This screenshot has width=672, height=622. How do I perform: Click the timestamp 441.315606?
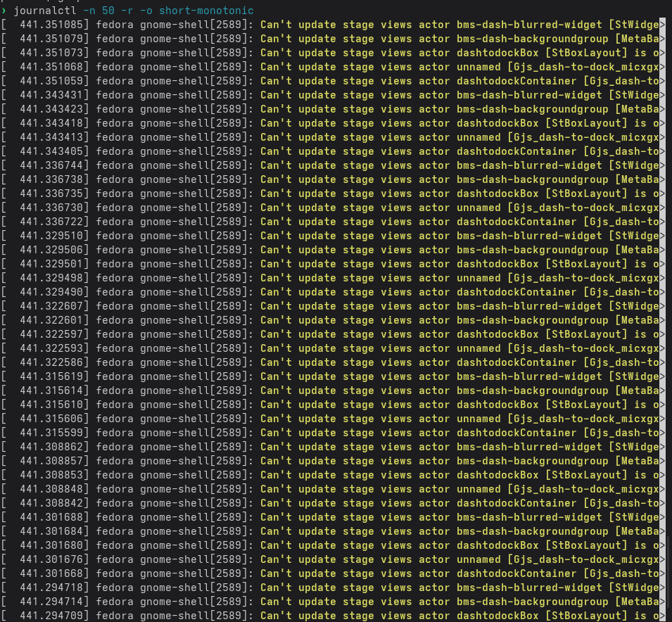(51, 419)
